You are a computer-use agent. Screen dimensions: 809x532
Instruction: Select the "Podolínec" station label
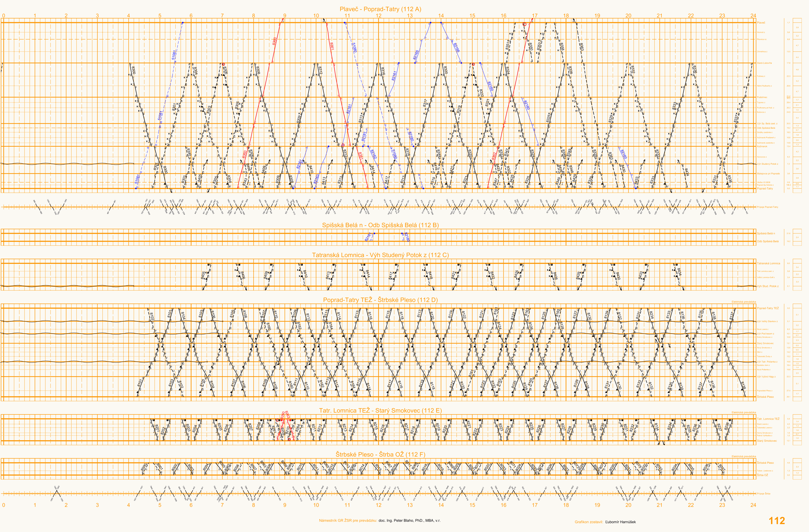(x=762, y=97)
